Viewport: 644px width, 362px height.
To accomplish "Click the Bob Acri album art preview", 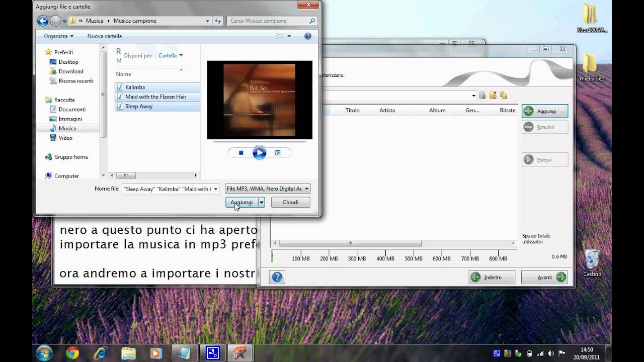I will (x=260, y=100).
